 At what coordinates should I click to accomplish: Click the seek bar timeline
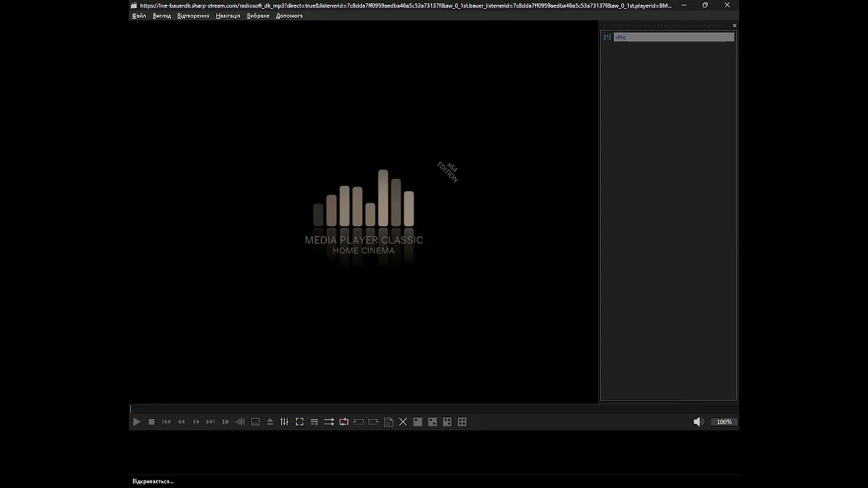(x=434, y=409)
